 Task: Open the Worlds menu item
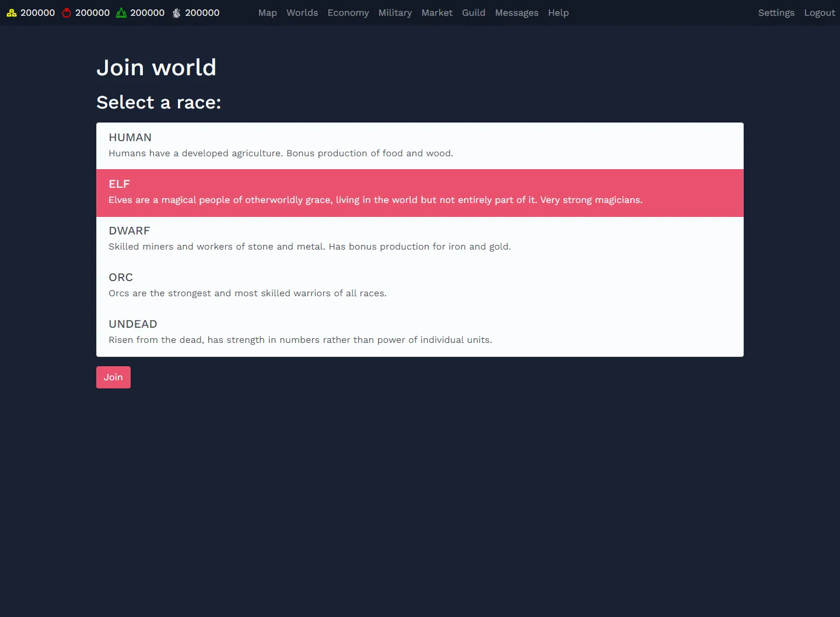tap(302, 13)
